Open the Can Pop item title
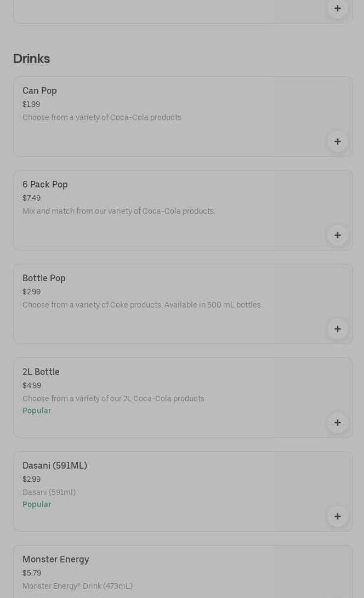 (39, 91)
